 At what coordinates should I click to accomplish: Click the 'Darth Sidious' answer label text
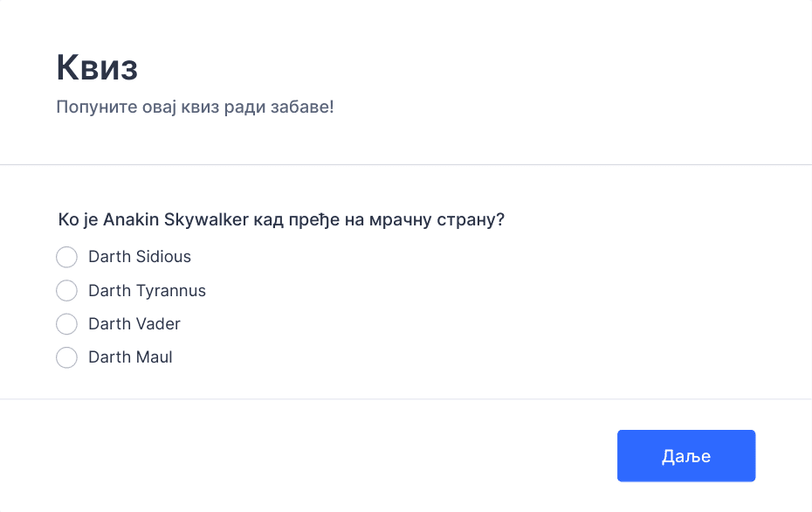tap(140, 257)
